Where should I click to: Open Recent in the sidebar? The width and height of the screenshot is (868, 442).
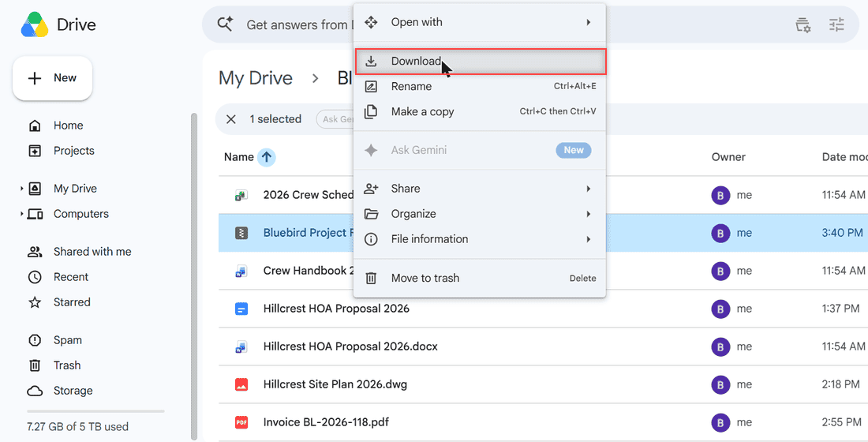[71, 277]
